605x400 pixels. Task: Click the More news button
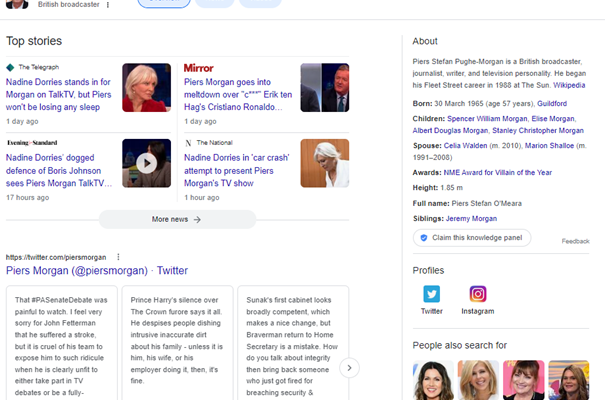click(x=177, y=219)
